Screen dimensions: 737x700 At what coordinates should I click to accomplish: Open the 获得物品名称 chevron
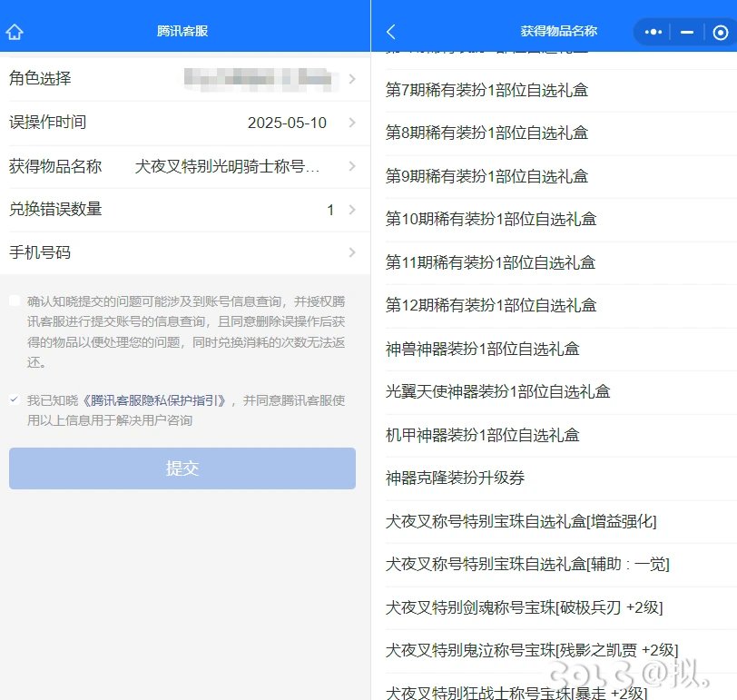tap(352, 165)
